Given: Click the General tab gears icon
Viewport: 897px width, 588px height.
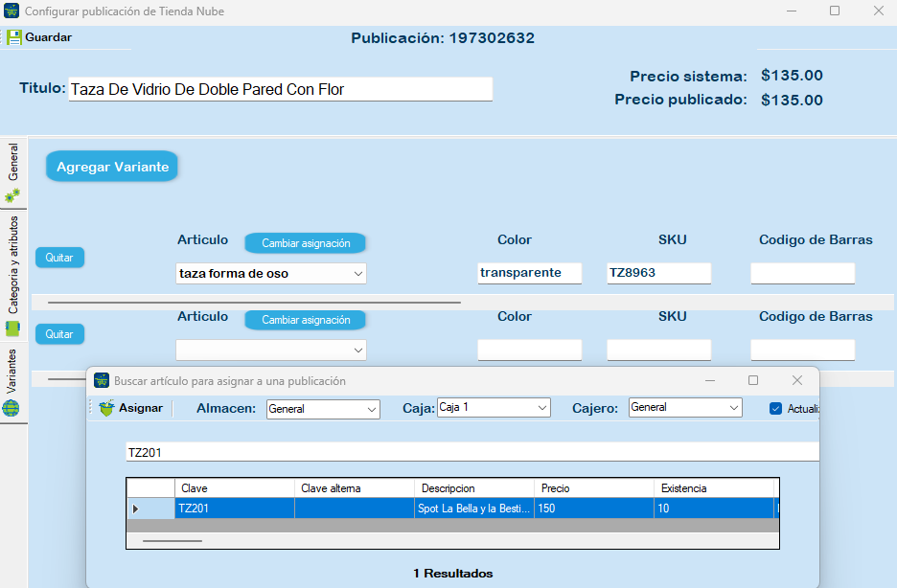Looking at the screenshot, I should 12,196.
